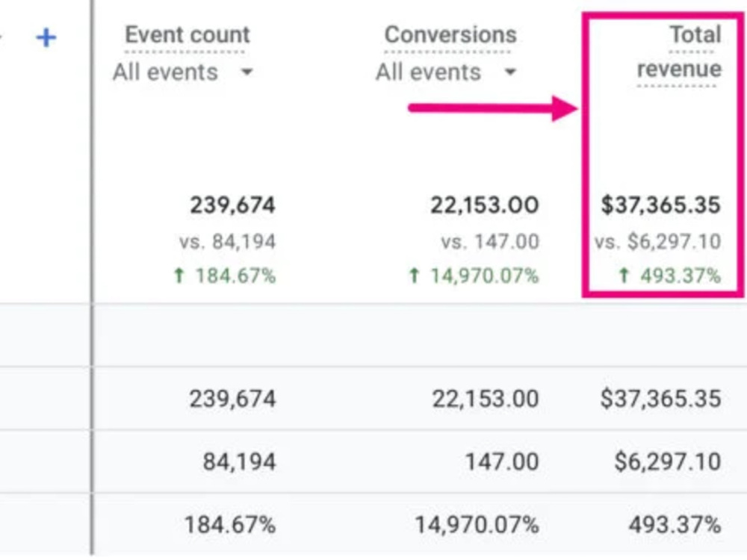Select row cell 147.00 in table body
747x560 pixels.
[x=502, y=461]
